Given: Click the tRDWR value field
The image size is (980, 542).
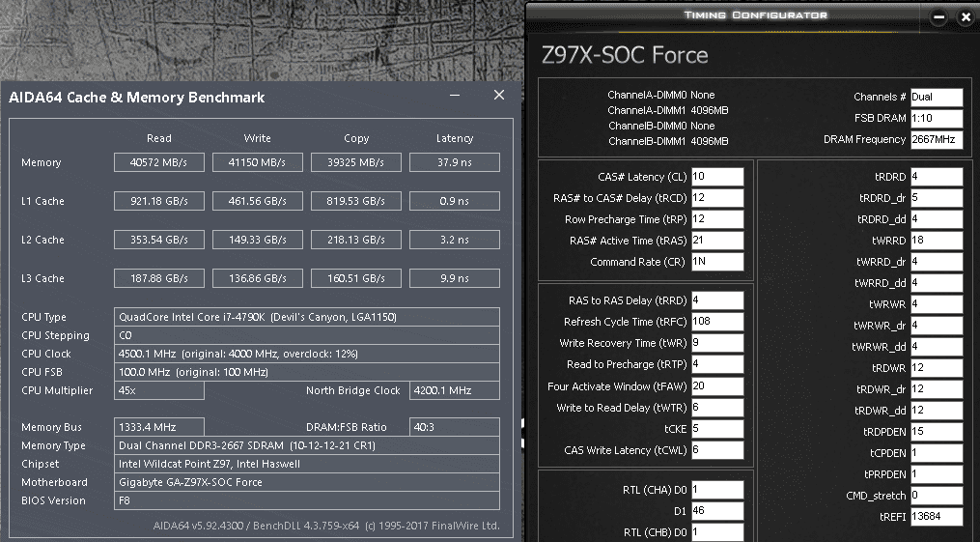Looking at the screenshot, I should click(x=937, y=367).
